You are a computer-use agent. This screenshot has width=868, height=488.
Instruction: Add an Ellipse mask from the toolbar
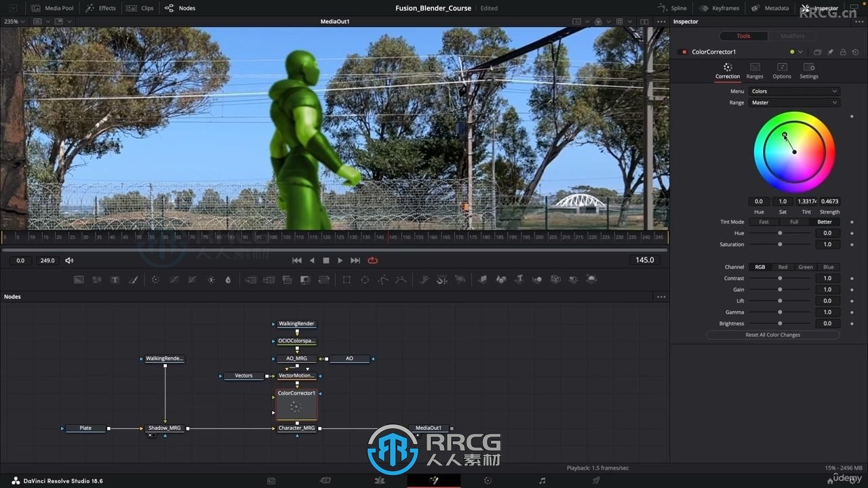pos(365,279)
